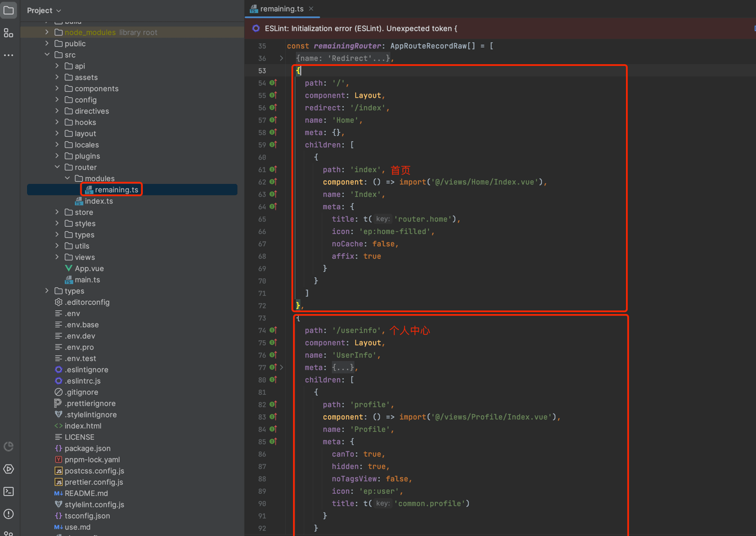The height and width of the screenshot is (536, 756).
Task: Close the remaining.ts tab
Action: pyautogui.click(x=311, y=8)
